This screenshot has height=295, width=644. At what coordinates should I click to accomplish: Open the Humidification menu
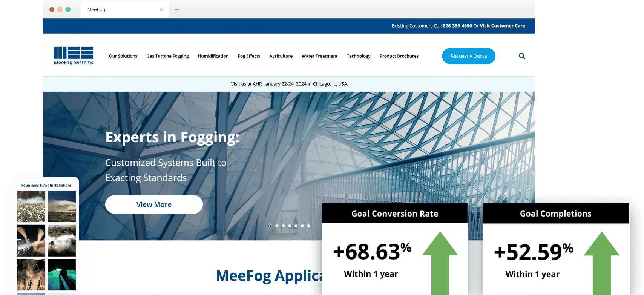(x=213, y=56)
